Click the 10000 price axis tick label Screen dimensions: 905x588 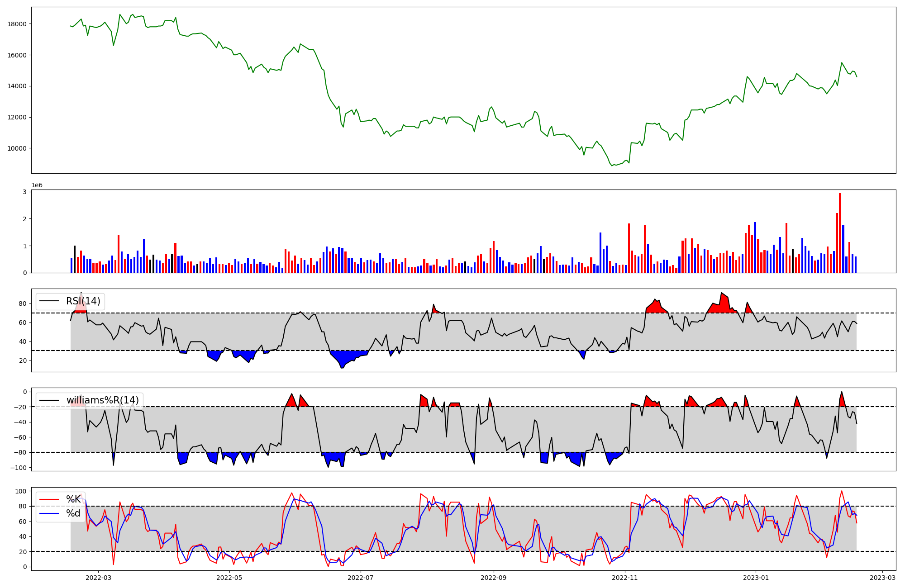pos(17,148)
